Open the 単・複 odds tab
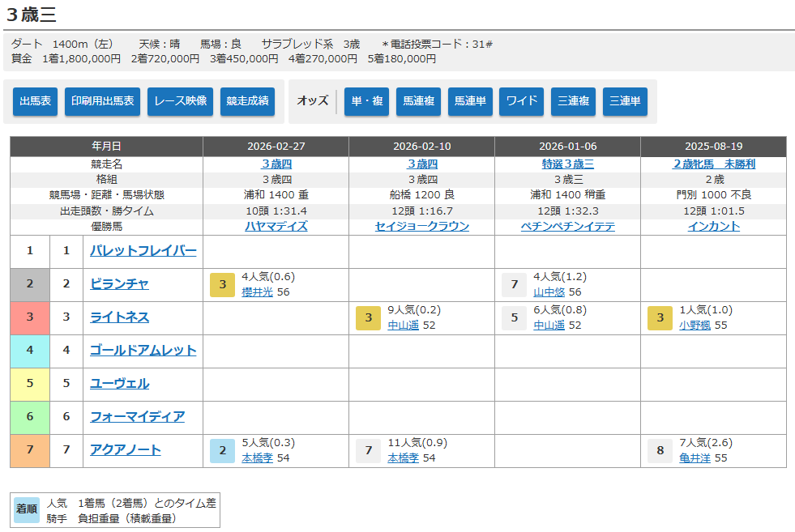 pos(366,101)
